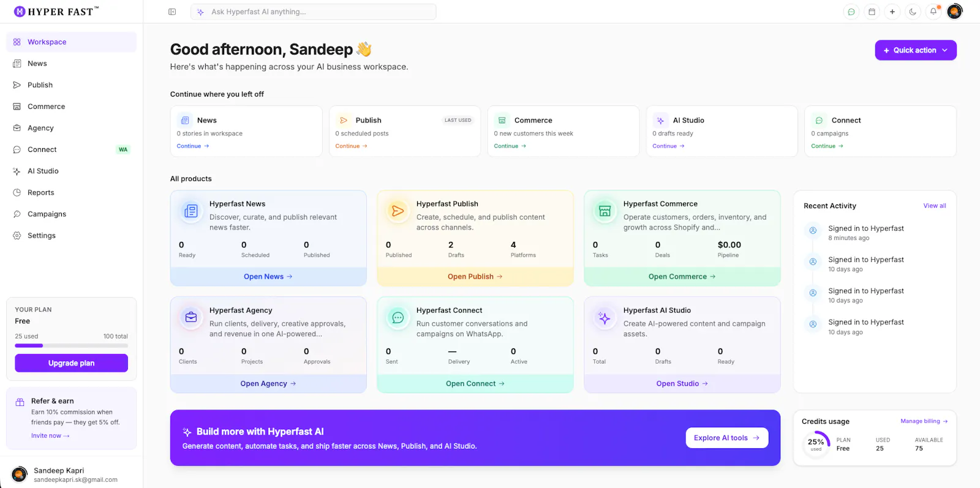Click the plus icon in top bar

pos(892,12)
